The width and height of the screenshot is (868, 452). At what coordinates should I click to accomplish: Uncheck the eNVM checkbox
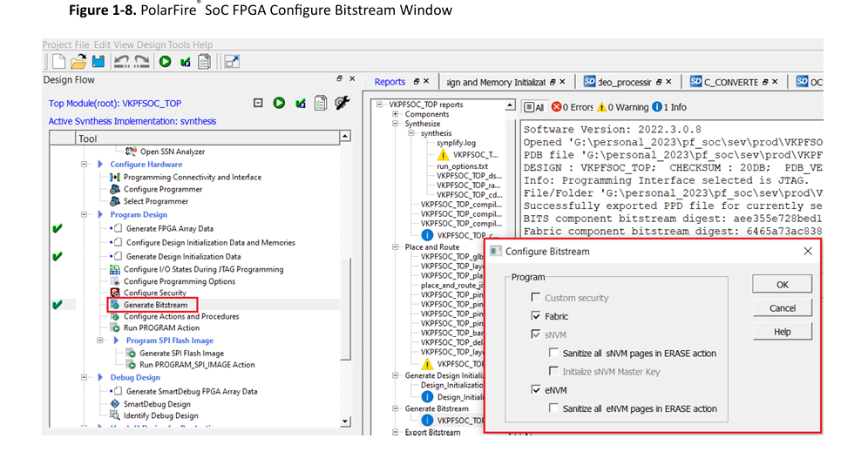click(535, 389)
